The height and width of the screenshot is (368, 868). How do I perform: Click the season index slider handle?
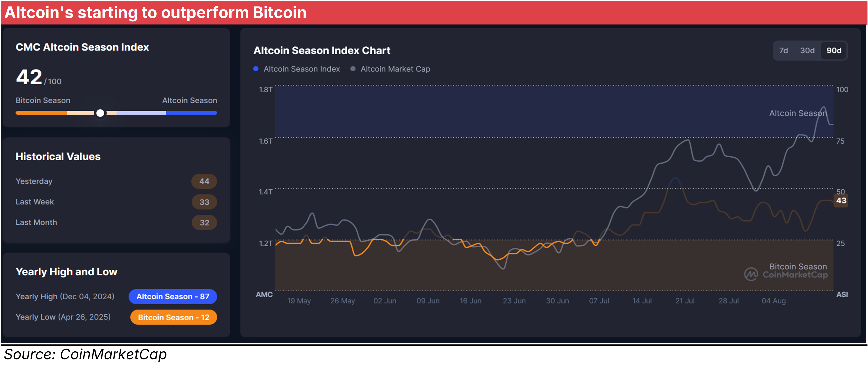coord(100,113)
